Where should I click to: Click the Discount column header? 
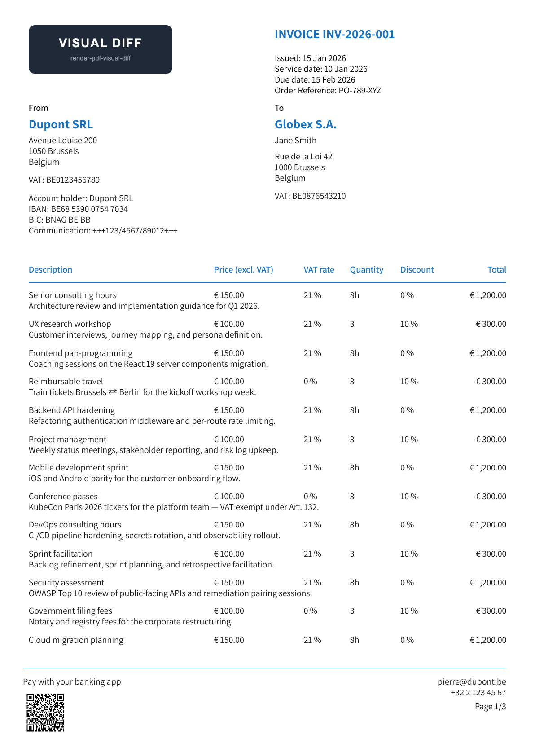tap(417, 270)
